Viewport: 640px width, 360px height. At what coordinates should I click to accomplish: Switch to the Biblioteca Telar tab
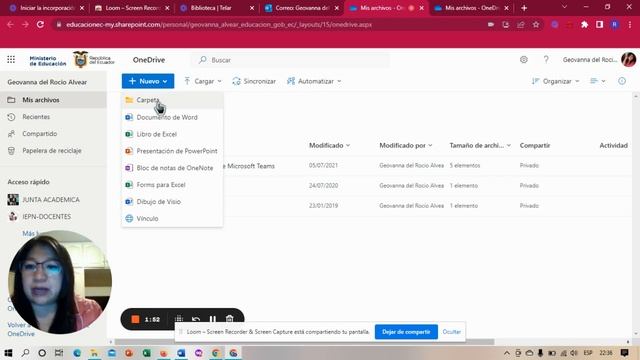click(216, 8)
